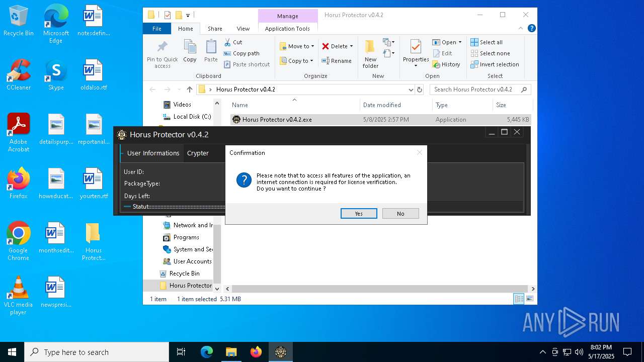
Task: Switch to Details view icon in status bar
Action: 518,299
